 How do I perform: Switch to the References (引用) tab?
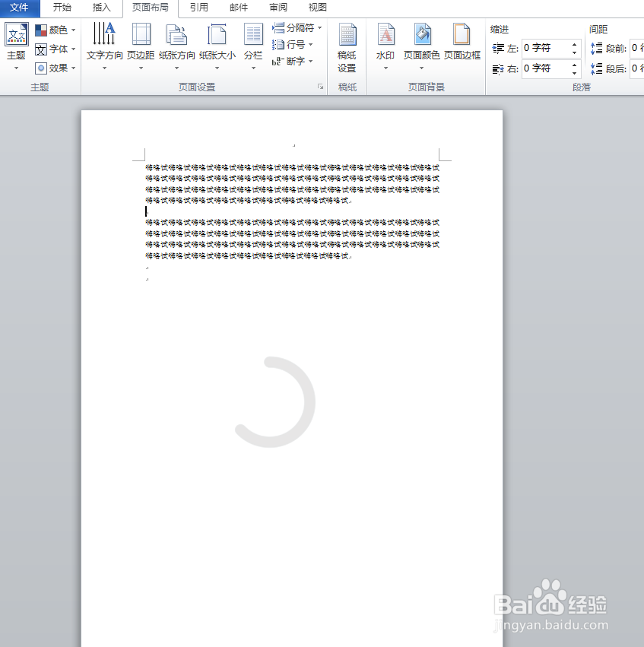point(199,8)
